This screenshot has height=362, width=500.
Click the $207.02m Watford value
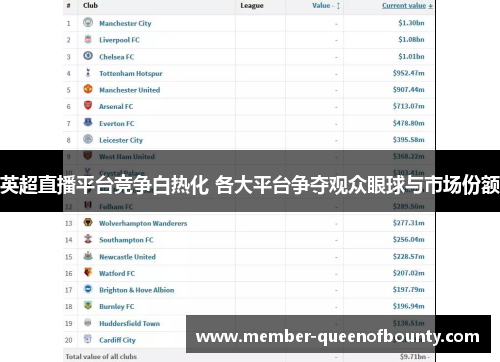click(409, 273)
